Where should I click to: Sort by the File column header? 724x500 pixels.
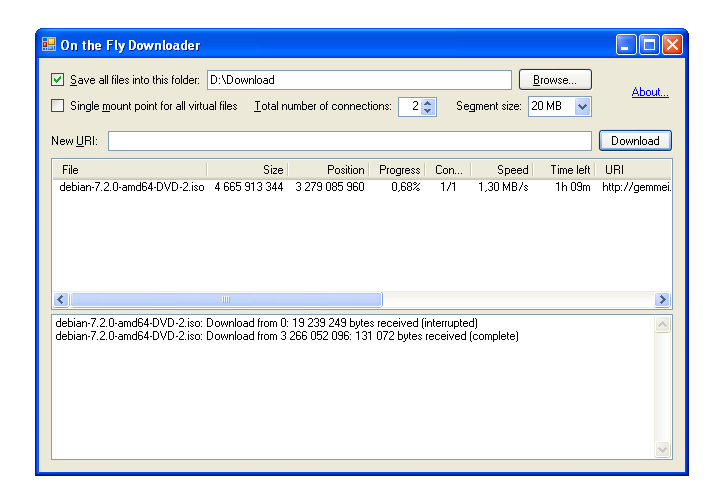pyautogui.click(x=129, y=170)
